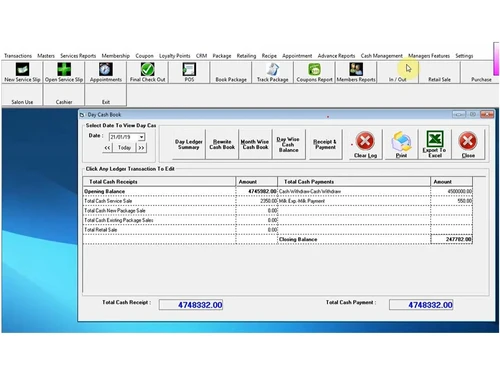Open Managers Features menu
Viewport: 500px width, 375px height.
click(x=429, y=56)
